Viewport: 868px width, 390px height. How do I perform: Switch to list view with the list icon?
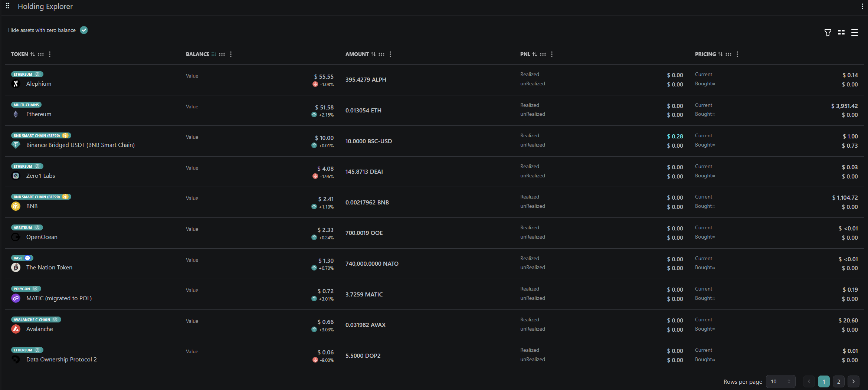[854, 33]
